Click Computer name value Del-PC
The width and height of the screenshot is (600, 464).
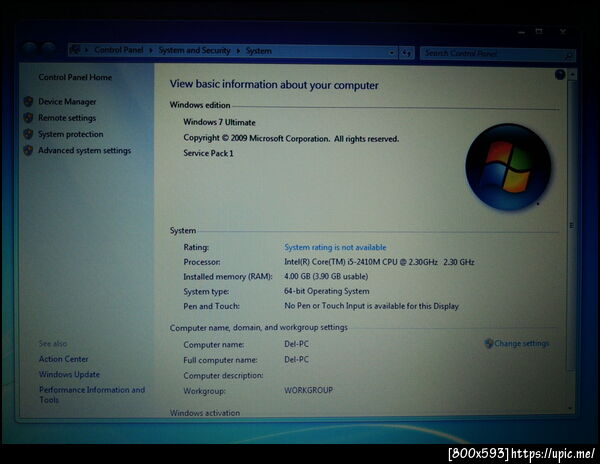point(296,344)
